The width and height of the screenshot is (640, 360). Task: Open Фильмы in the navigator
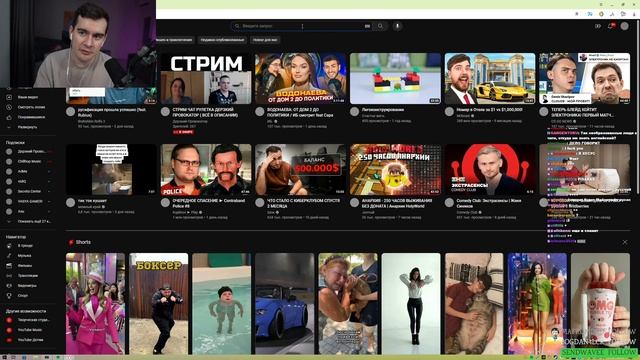pos(24,266)
